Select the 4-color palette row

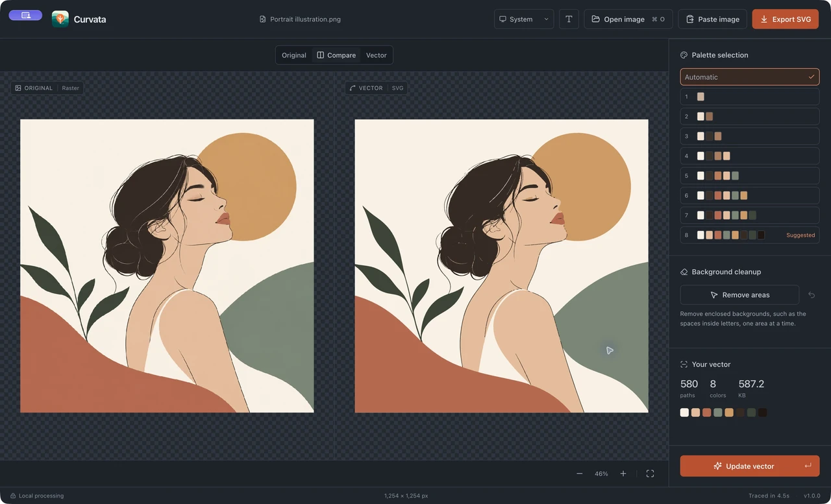pyautogui.click(x=750, y=156)
